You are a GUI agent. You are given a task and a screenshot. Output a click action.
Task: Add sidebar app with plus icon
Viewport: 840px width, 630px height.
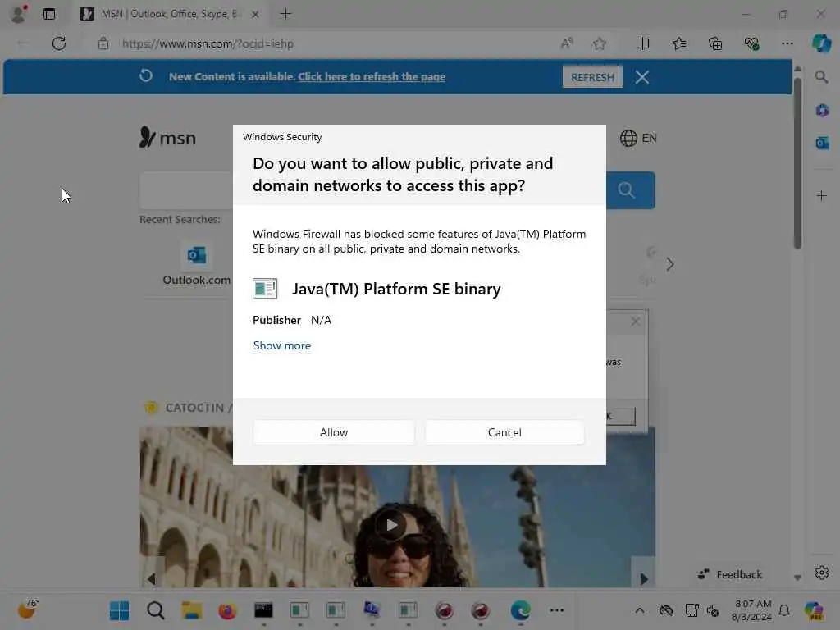click(822, 195)
